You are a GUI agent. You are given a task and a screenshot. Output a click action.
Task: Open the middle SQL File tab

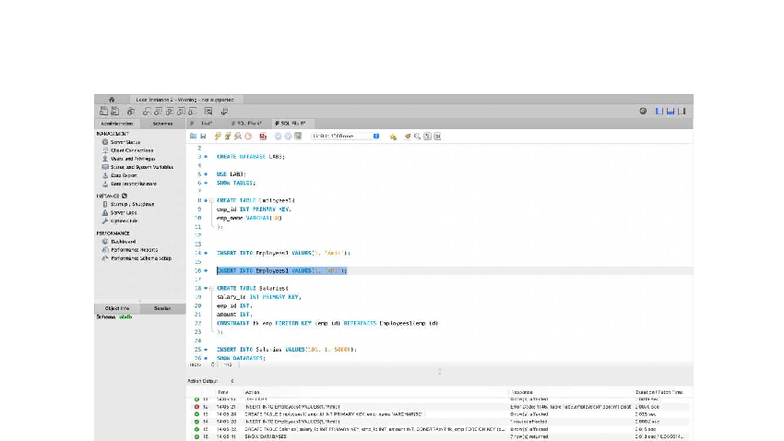pos(247,124)
